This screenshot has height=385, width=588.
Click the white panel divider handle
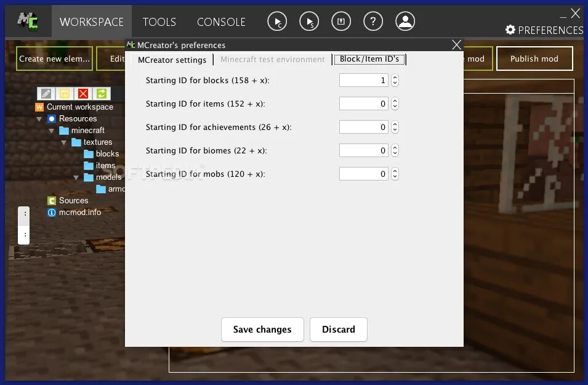(x=23, y=225)
